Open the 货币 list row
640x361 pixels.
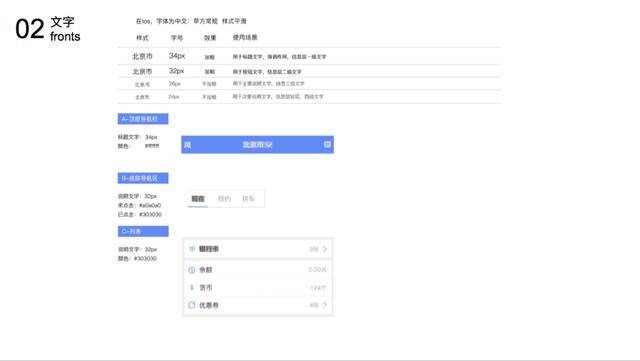tap(258, 287)
